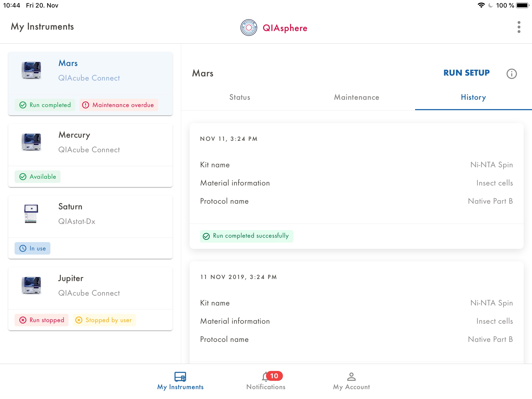Open the Notifications tab label
The image size is (532, 399).
266,387
